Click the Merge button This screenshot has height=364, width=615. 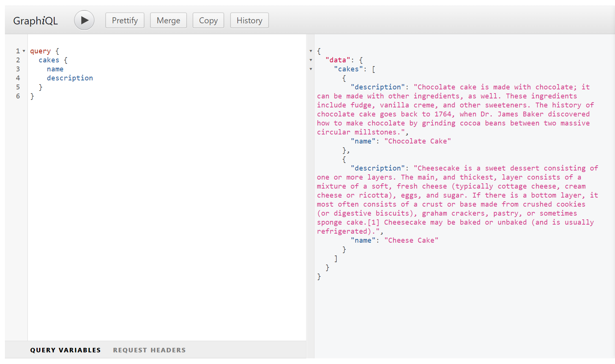coord(168,20)
